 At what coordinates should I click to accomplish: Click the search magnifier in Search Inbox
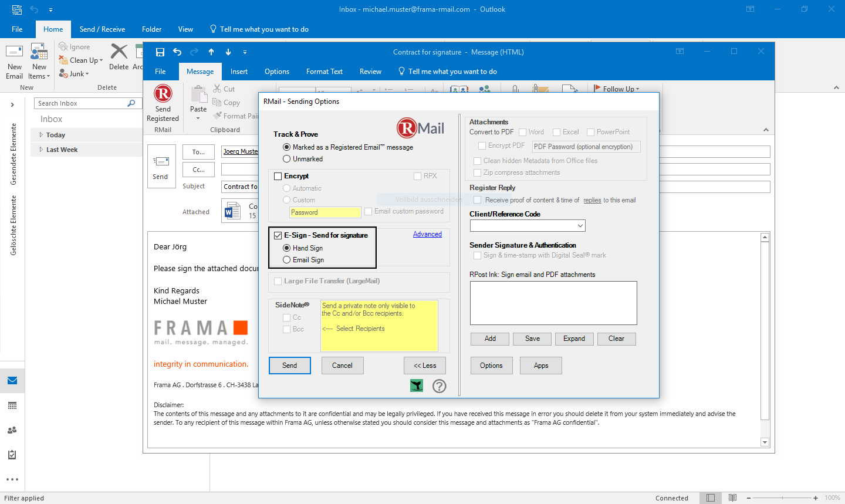point(131,103)
